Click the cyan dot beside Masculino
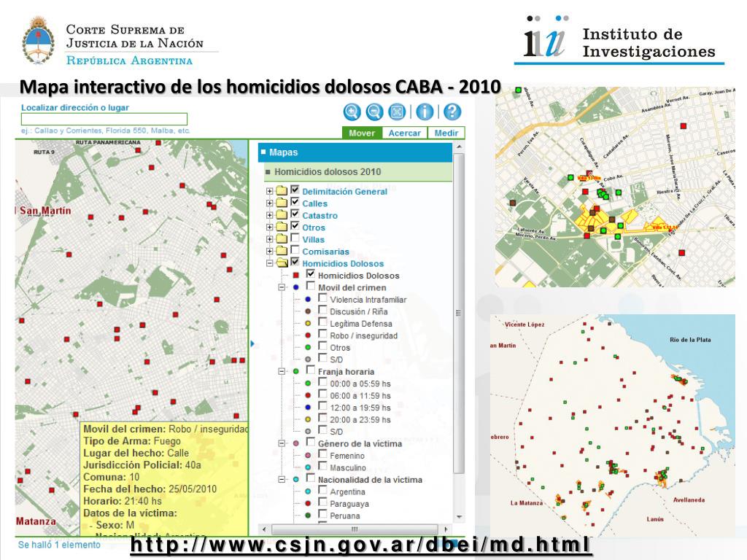Image resolution: width=747 pixels, height=560 pixels. 308,467
